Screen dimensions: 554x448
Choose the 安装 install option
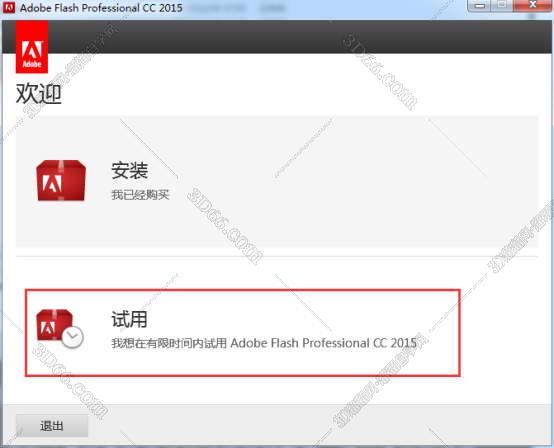click(277, 181)
